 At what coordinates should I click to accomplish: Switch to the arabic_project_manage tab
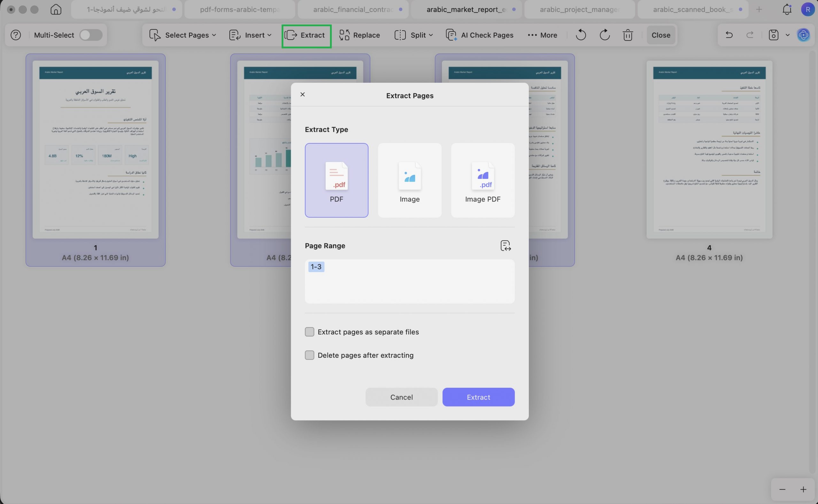tap(580, 9)
